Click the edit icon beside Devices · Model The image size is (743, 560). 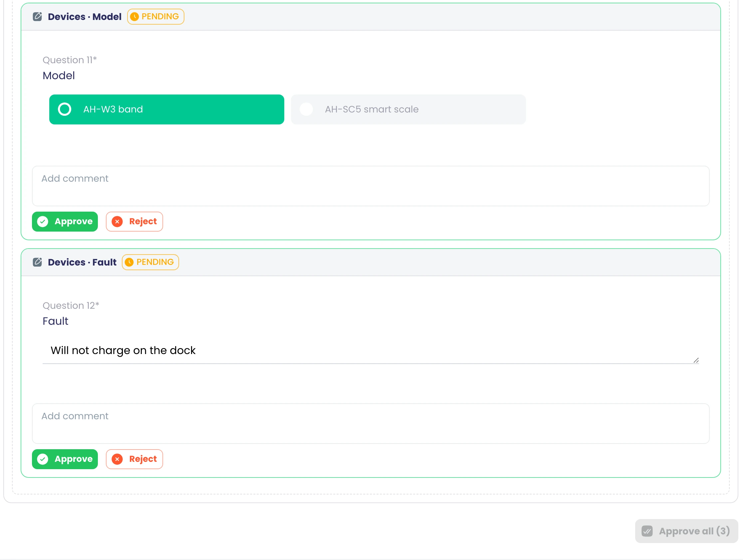[37, 16]
